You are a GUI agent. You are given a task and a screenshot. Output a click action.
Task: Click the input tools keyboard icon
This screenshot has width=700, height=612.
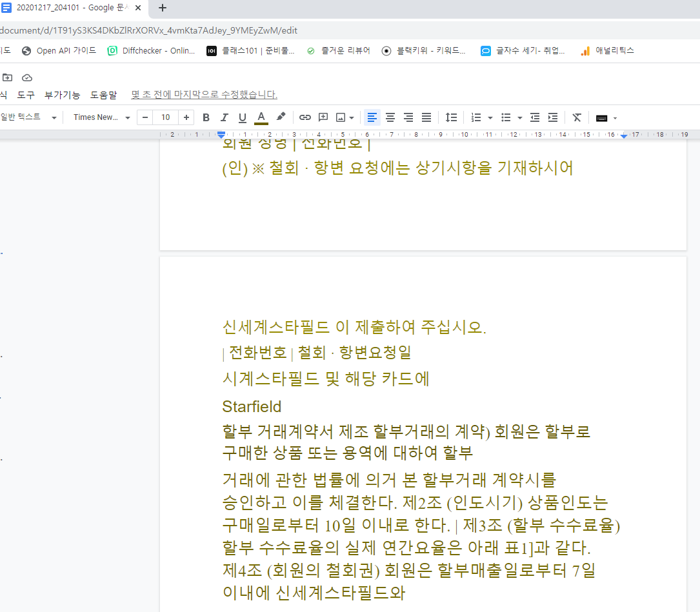601,118
